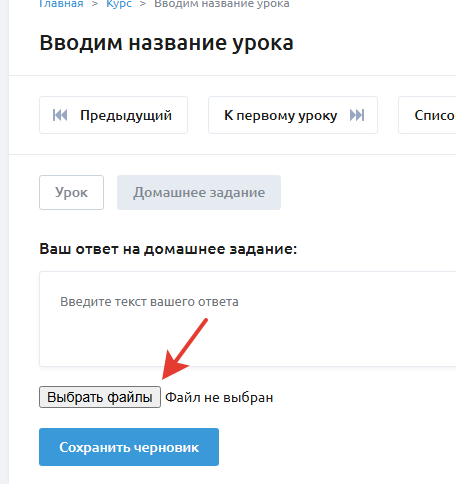Click the gray left sidebar strip
Screen dimensions: 456x484
pos(4,242)
